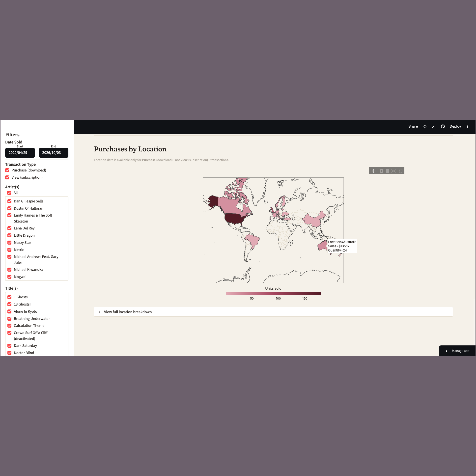Uncheck Dan Gillespie Sells artist
The width and height of the screenshot is (476, 476).
click(x=9, y=201)
